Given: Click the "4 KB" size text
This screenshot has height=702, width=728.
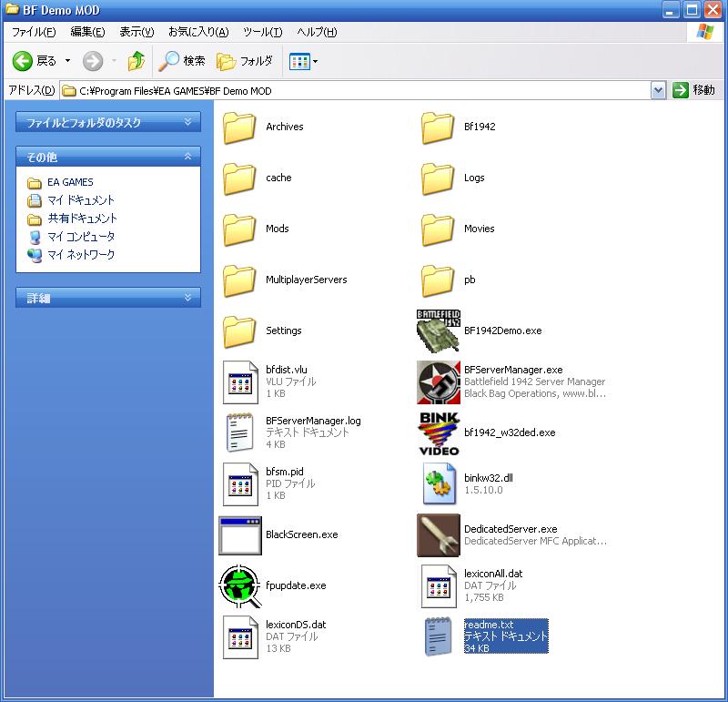Looking at the screenshot, I should 276,444.
